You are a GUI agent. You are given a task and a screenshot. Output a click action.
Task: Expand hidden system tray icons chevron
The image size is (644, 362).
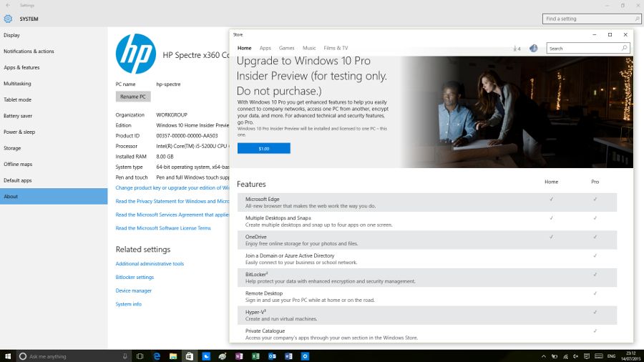543,356
